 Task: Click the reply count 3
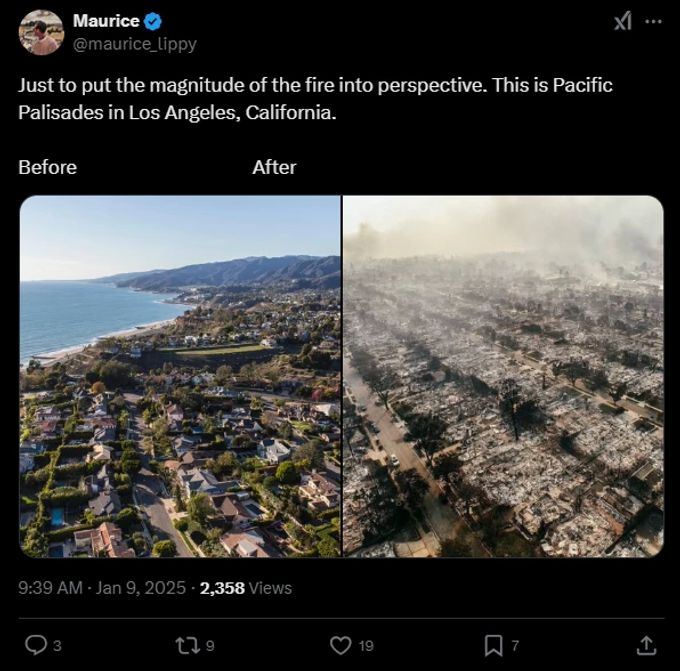click(57, 646)
